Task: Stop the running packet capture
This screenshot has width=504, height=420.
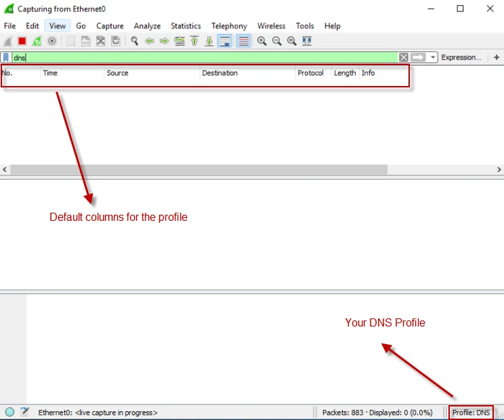Action: pyautogui.click(x=22, y=41)
